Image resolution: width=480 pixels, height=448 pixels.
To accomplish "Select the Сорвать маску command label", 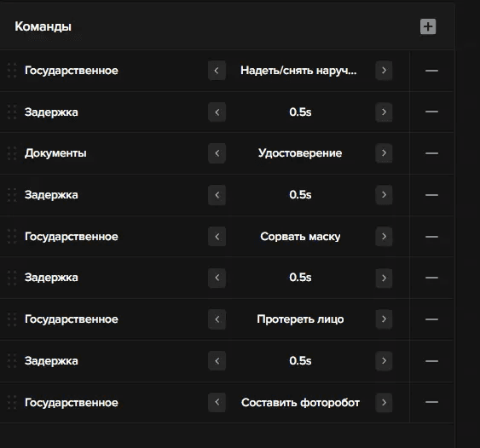I will coord(300,237).
